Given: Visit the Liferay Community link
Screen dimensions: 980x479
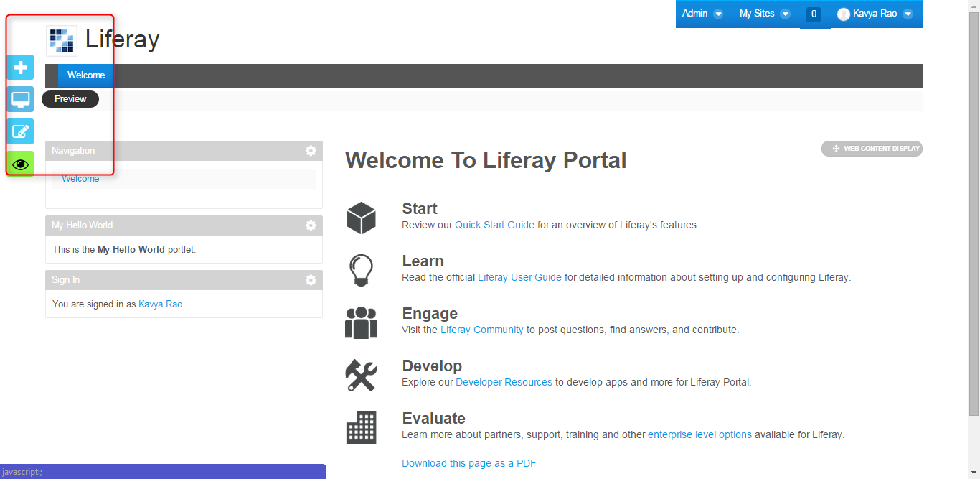Looking at the screenshot, I should [x=482, y=330].
